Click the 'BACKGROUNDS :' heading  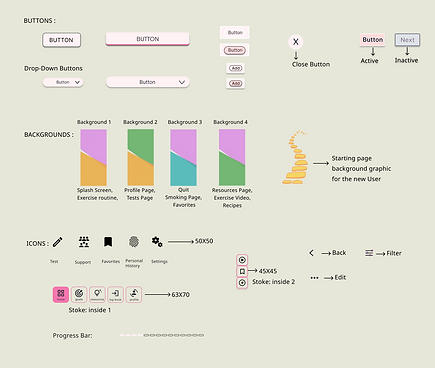pos(49,135)
